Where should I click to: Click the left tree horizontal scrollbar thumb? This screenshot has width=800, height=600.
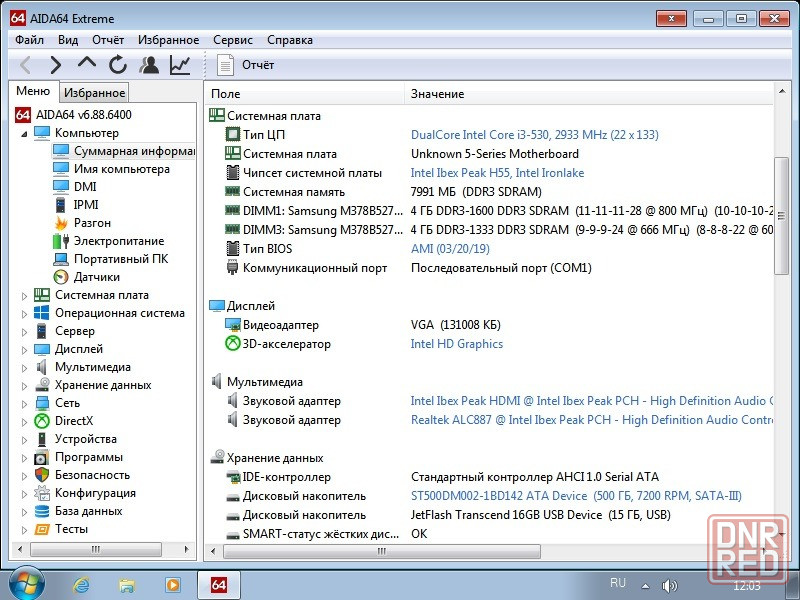tap(96, 549)
